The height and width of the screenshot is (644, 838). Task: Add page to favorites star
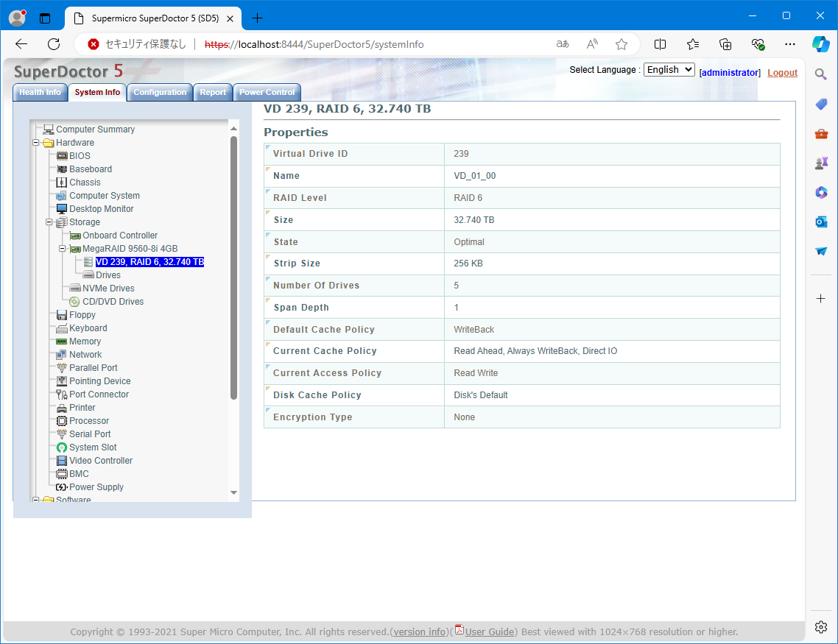pos(621,44)
